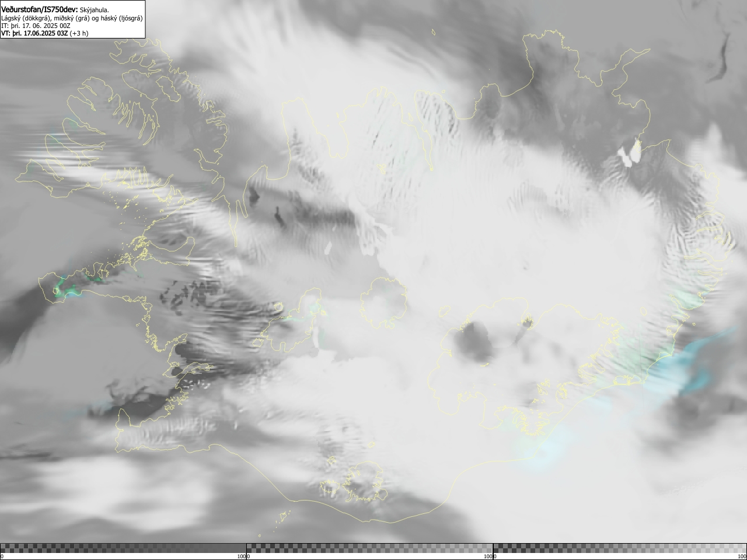The height and width of the screenshot is (560, 747).
Task: Click the 'Lágský (dökkgrá), miðský (grá)' legend line
Action: 72,18
